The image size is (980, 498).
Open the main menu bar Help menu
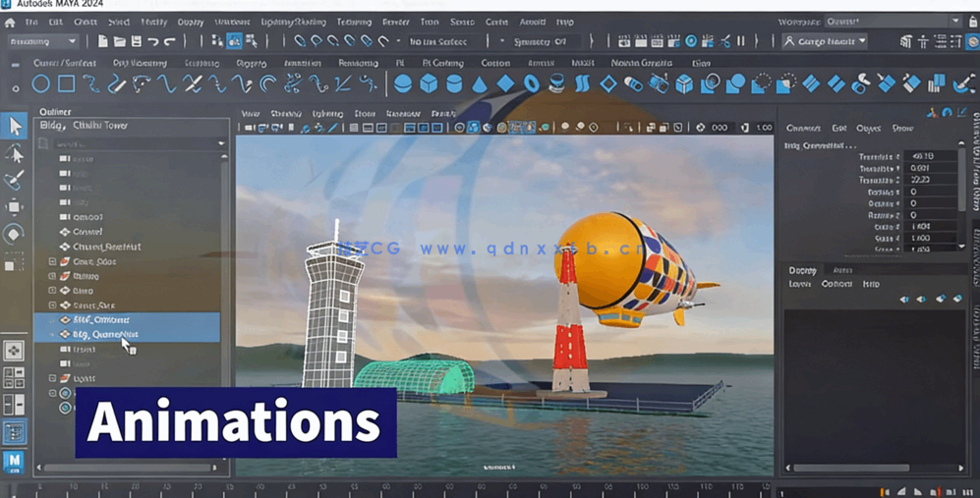[565, 23]
